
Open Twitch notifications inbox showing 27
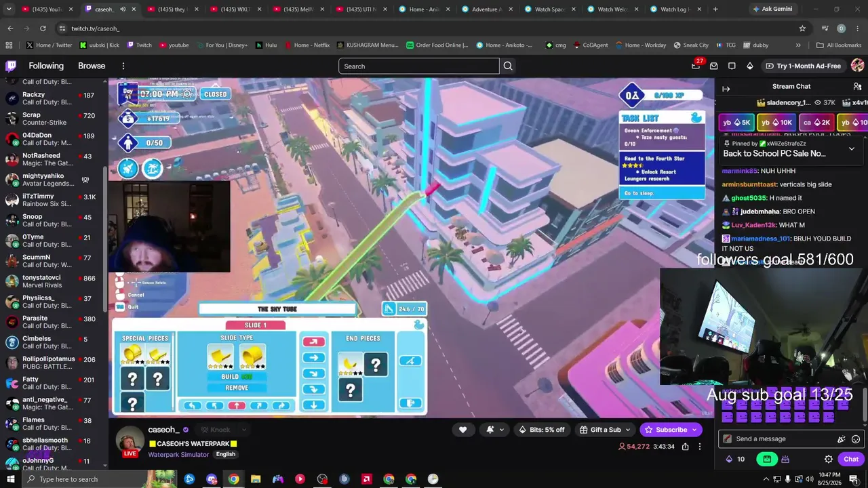pyautogui.click(x=696, y=66)
